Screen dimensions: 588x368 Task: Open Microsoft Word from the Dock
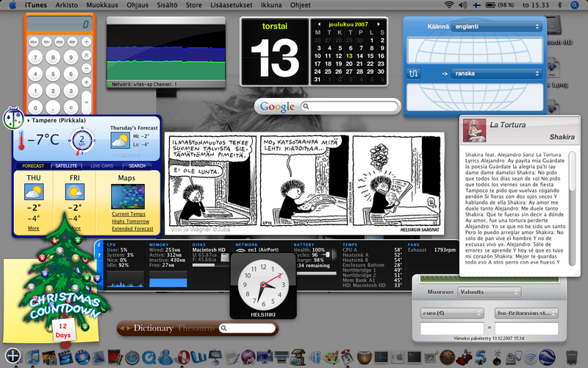tap(198, 357)
